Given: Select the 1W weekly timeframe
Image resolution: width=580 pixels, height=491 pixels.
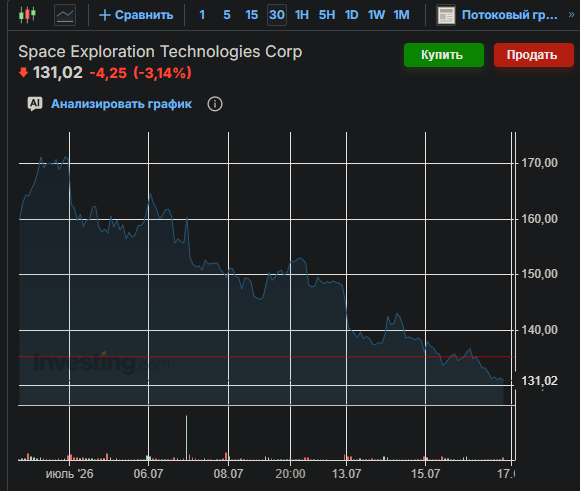Looking at the screenshot, I should point(376,15).
